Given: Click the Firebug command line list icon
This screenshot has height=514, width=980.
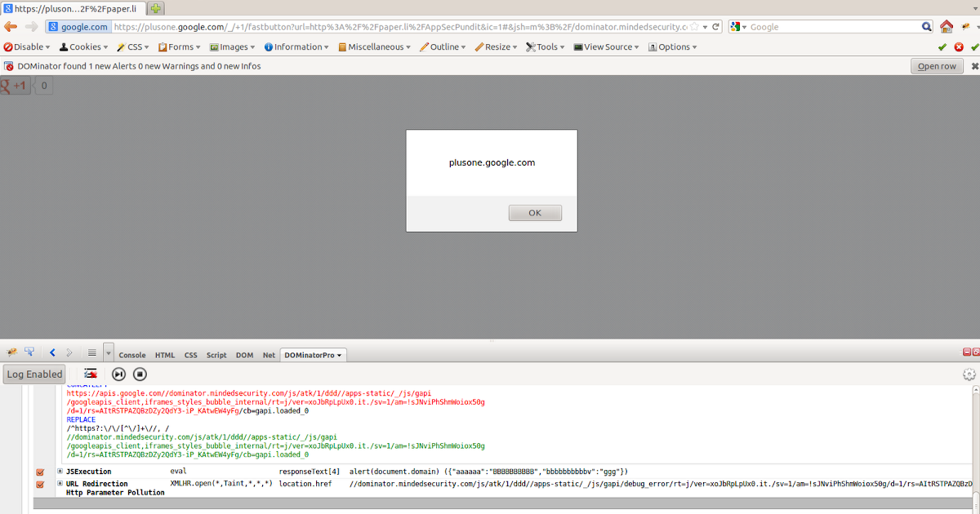Looking at the screenshot, I should pyautogui.click(x=91, y=353).
